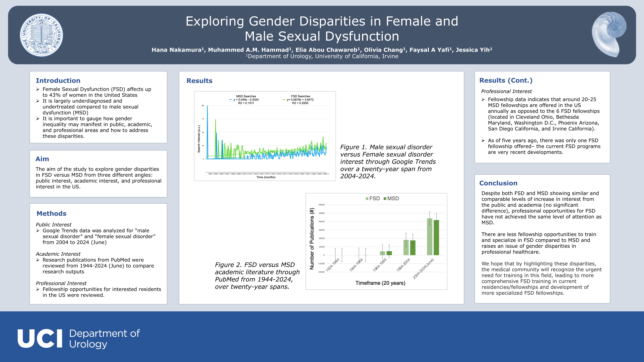The image size is (644, 362).
Task: Click the green FSD Searches legend marker
Action: [284, 100]
